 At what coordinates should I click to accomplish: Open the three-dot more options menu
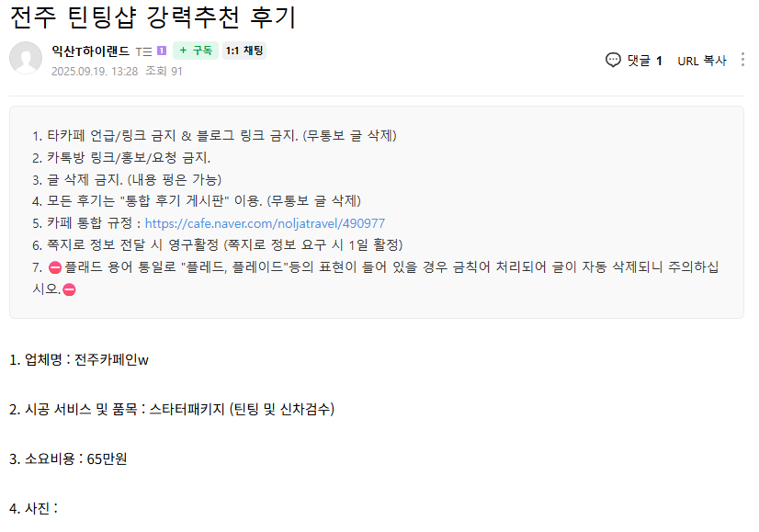click(x=742, y=60)
